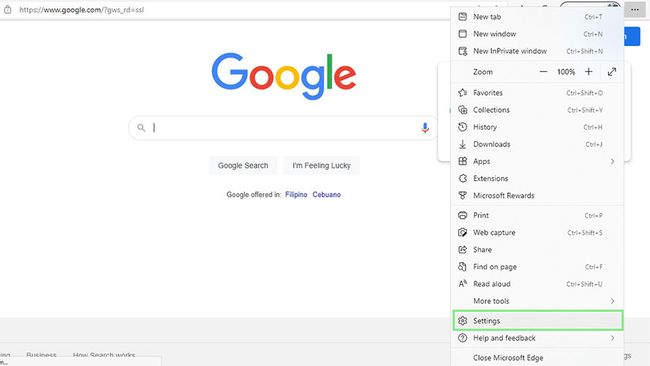Switch Google to Cebuano language link

pos(327,194)
